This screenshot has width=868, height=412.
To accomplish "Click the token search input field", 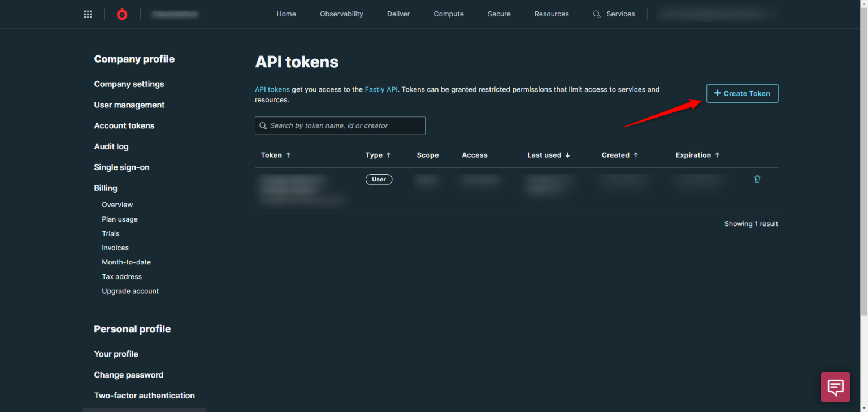I will coord(339,125).
